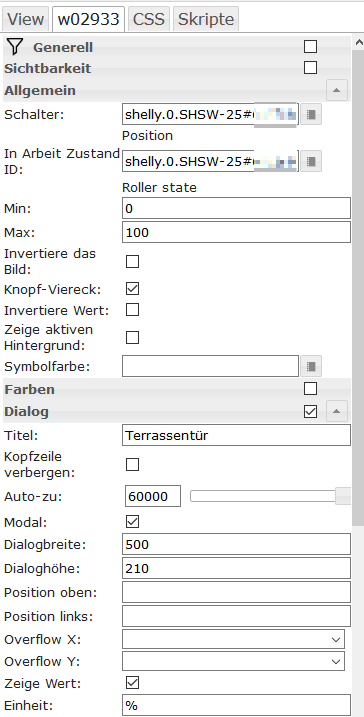Open the Overflow X dropdown
This screenshot has height=717, width=364.
[233, 639]
